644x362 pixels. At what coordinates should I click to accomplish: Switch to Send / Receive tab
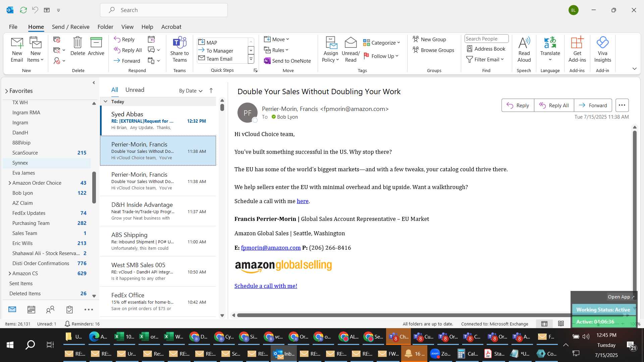click(x=70, y=27)
